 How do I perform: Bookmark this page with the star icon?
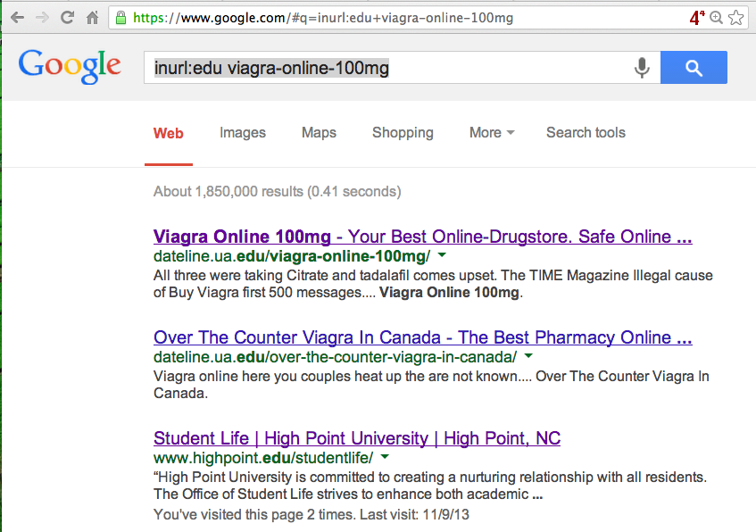point(735,17)
